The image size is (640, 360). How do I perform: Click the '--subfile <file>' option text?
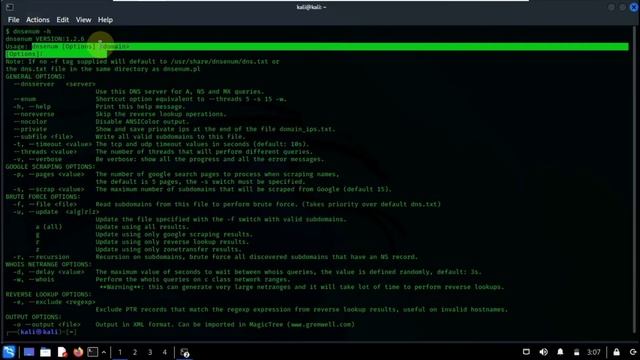pos(43,137)
